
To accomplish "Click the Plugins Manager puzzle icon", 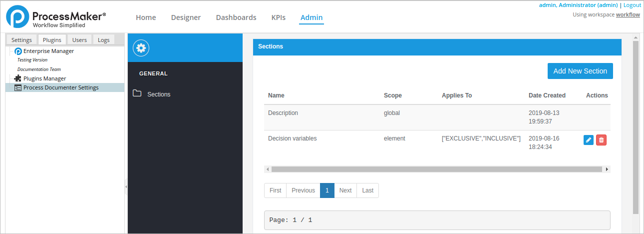I will (x=18, y=78).
